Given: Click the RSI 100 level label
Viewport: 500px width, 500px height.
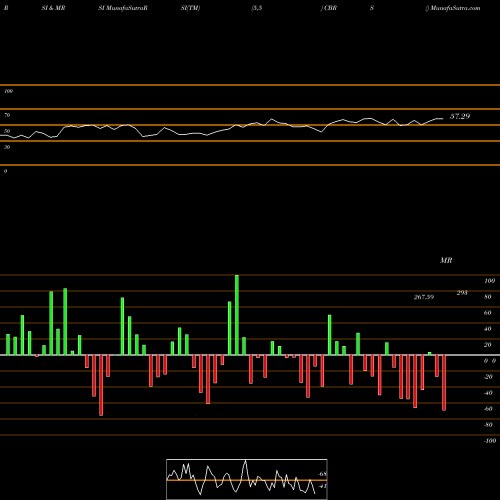Looking at the screenshot, I should (x=8, y=91).
